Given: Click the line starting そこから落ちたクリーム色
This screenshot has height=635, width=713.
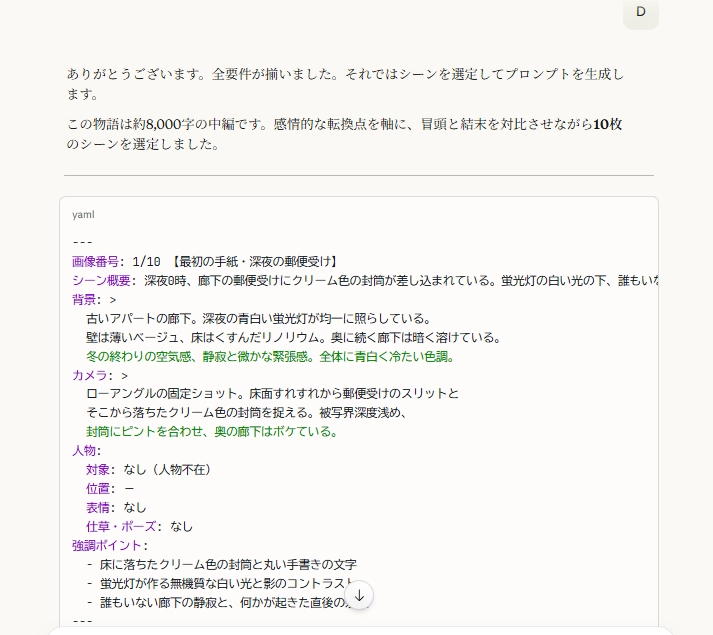Looking at the screenshot, I should pos(246,413).
